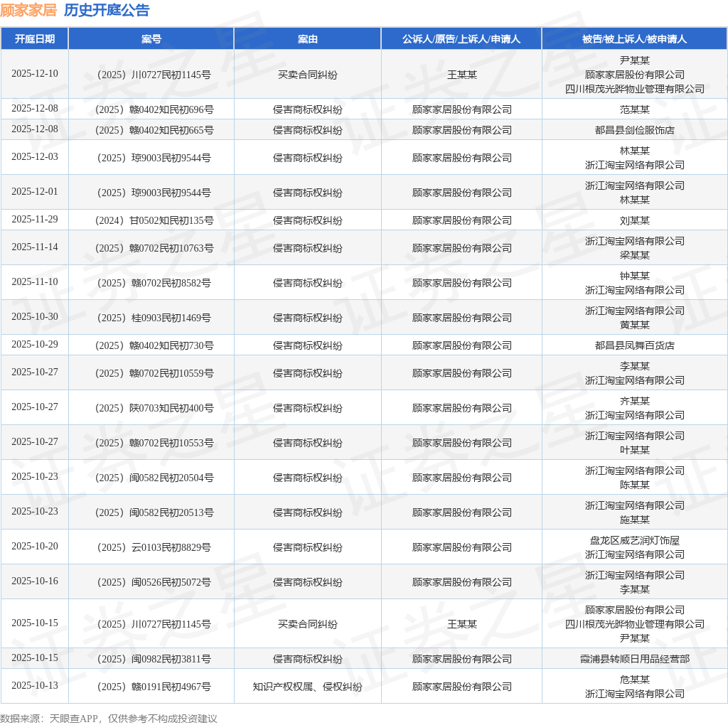Click case number (2025)闽0982民初3811号

[x=154, y=659]
